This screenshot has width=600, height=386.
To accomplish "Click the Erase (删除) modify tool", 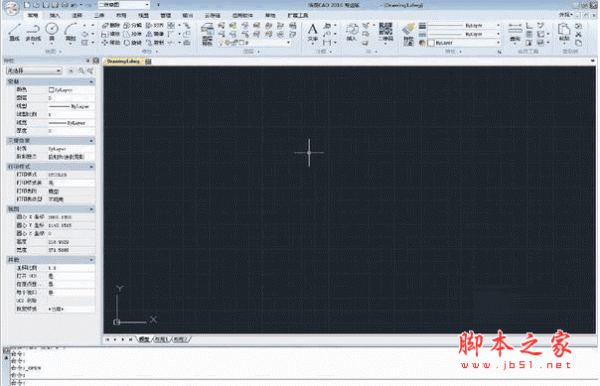I will click(x=111, y=25).
